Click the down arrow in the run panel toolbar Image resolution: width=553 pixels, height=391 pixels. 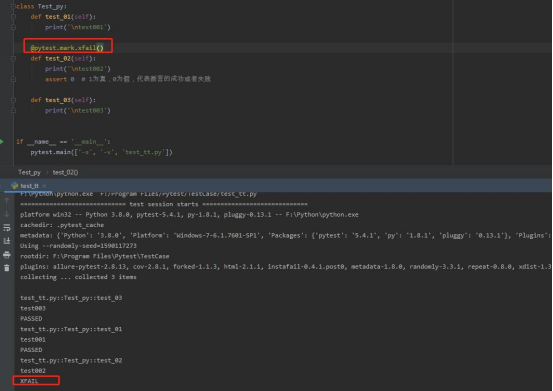pos(7,214)
